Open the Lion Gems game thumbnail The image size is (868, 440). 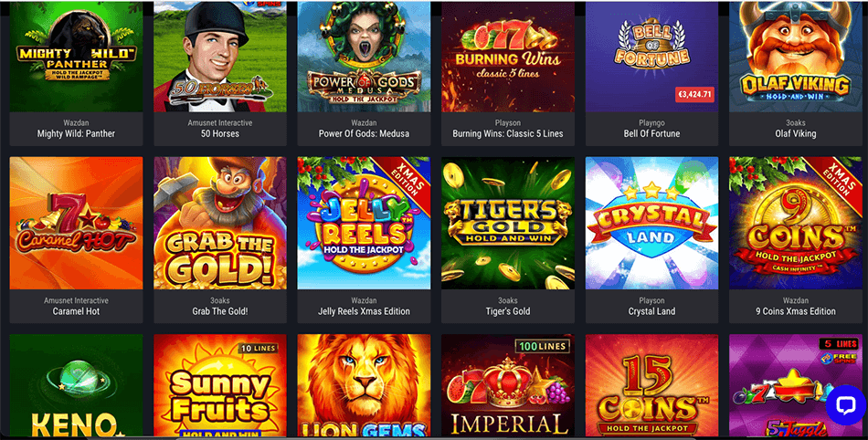[x=364, y=385]
